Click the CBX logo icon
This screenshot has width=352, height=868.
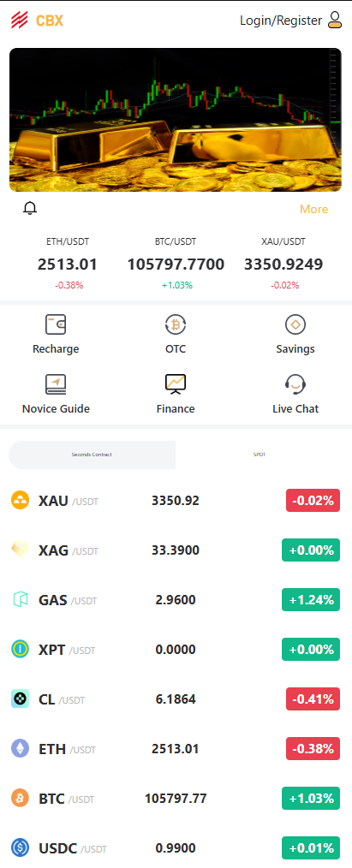tap(20, 21)
